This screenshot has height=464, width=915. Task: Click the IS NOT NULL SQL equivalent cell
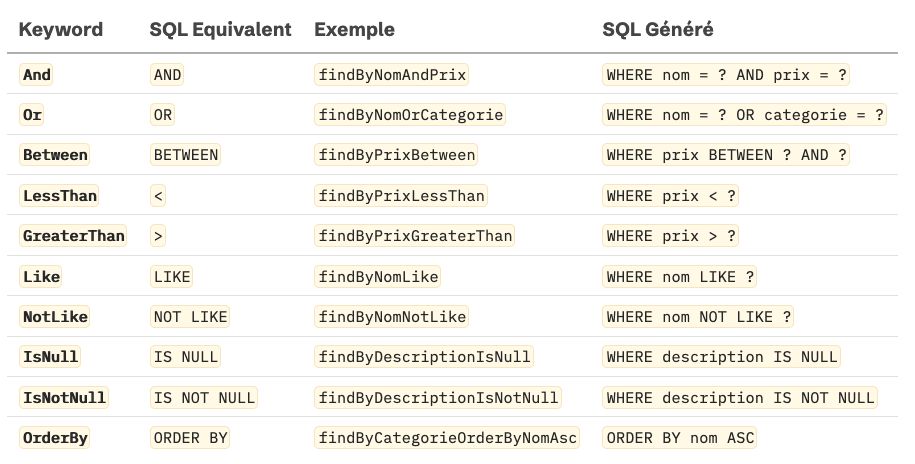[x=204, y=397]
